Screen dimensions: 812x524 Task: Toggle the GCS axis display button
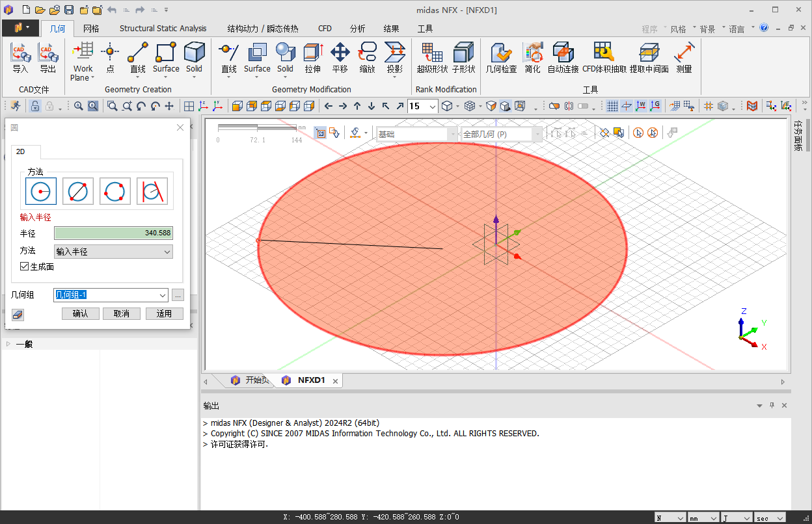point(655,106)
